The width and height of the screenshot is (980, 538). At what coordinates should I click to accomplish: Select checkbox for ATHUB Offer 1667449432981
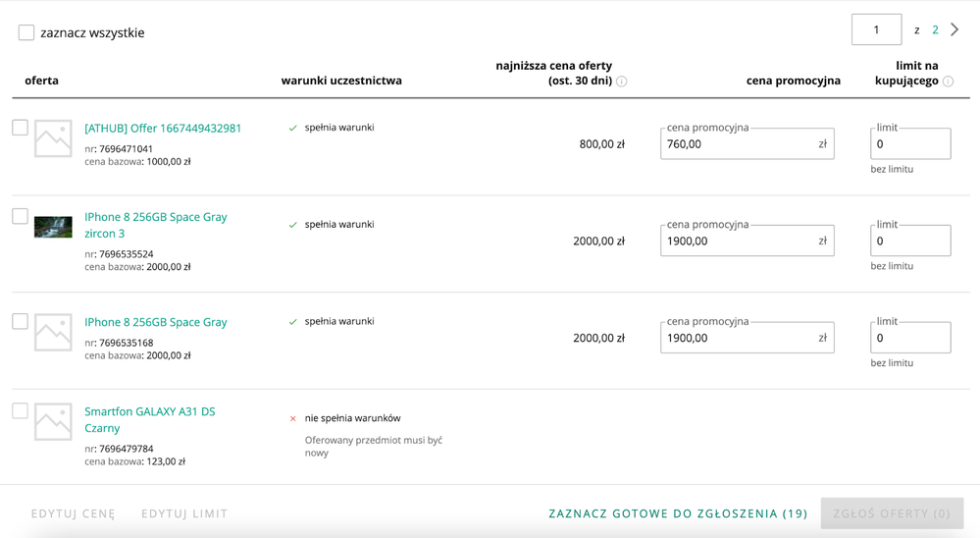pos(20,128)
